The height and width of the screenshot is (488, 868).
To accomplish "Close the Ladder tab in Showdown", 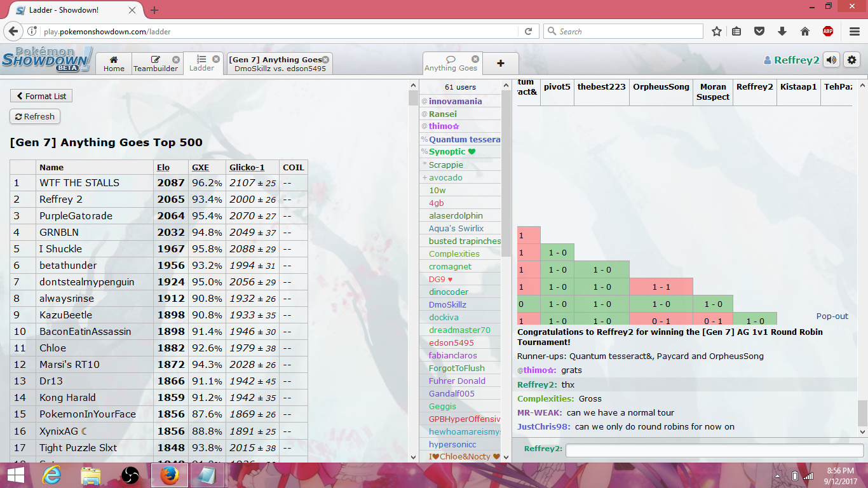I will 216,59.
